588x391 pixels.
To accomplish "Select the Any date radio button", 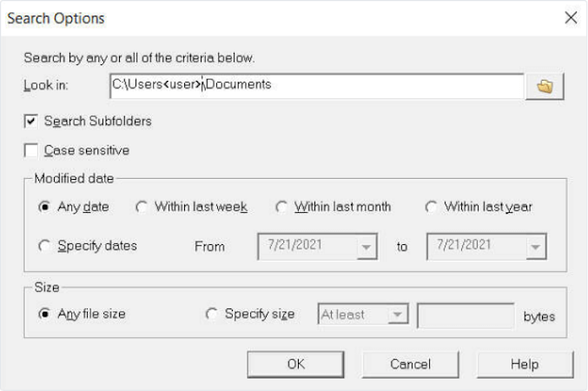I will [x=44, y=207].
